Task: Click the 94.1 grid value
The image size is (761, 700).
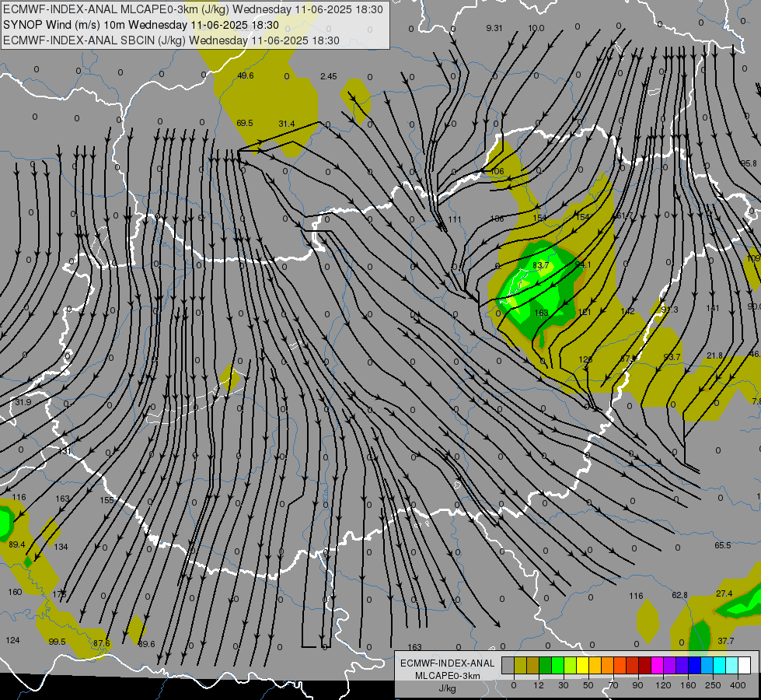Action: (583, 264)
